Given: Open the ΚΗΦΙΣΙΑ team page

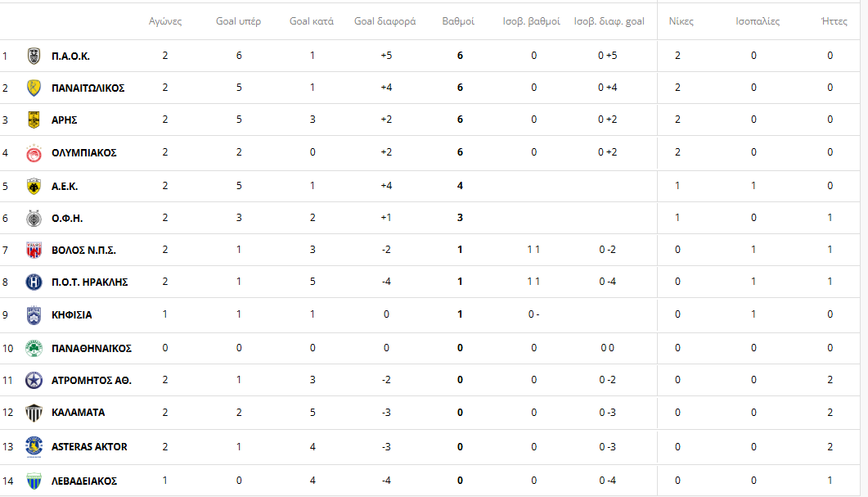Looking at the screenshot, I should coord(72,314).
